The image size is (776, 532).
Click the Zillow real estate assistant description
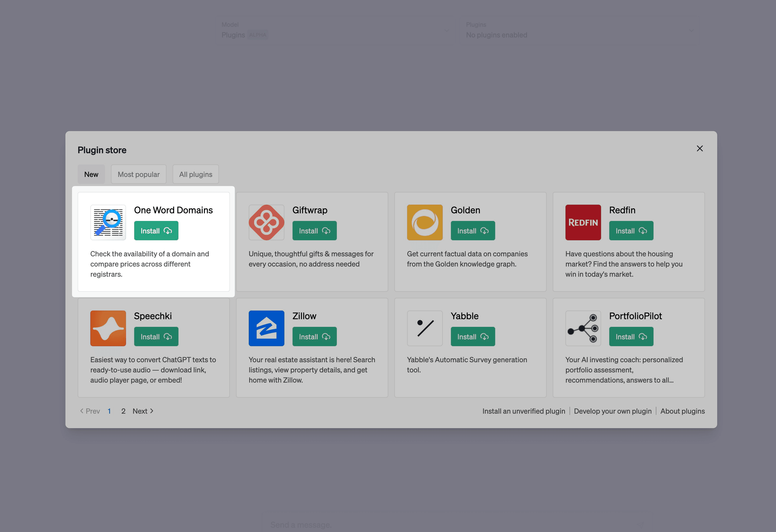point(312,370)
